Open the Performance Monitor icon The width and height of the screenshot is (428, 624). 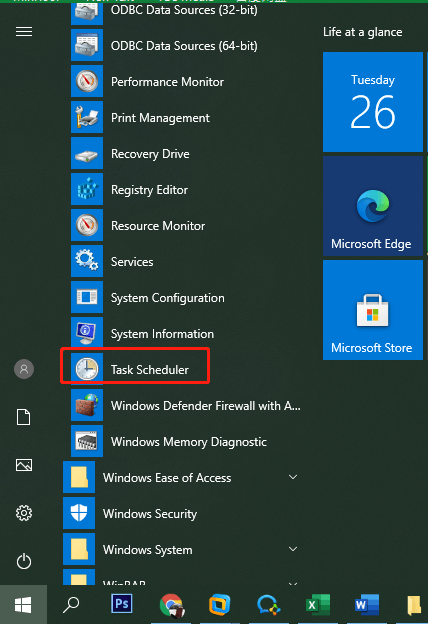(x=87, y=81)
